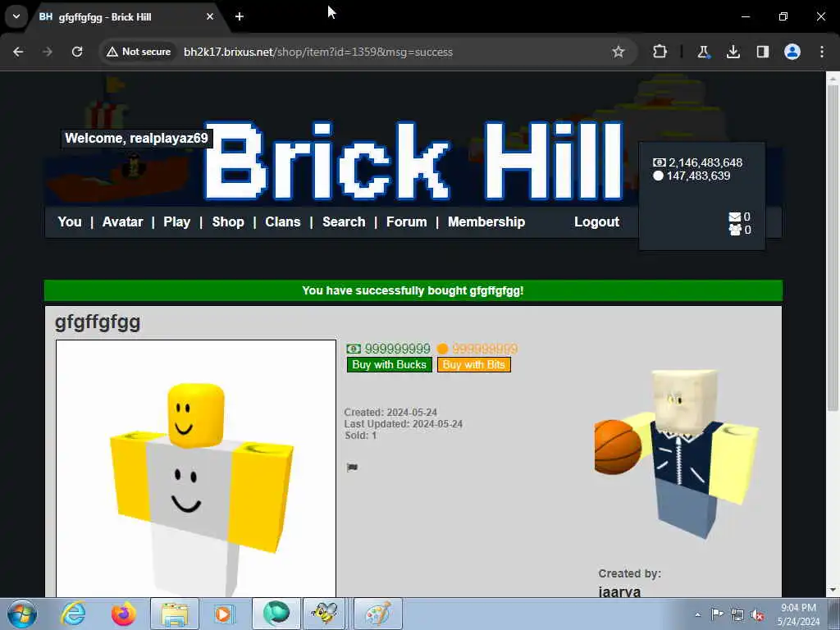This screenshot has height=630, width=840.
Task: Toggle the browser side panel icon
Action: [x=762, y=52]
